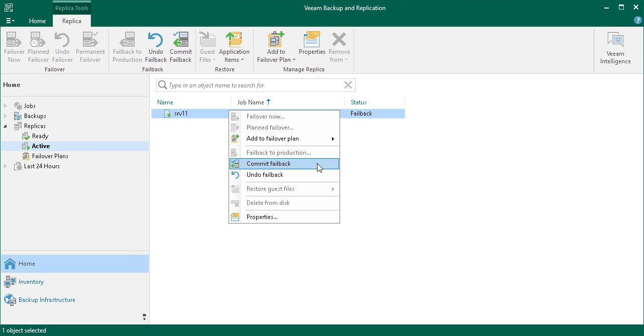Sort by the Name column header
This screenshot has height=336, width=644.
(x=165, y=102)
